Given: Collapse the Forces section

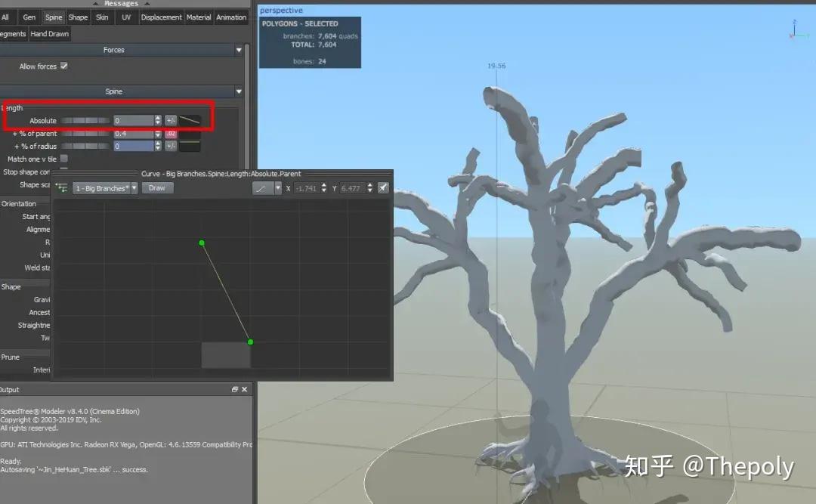Looking at the screenshot, I should pos(239,50).
